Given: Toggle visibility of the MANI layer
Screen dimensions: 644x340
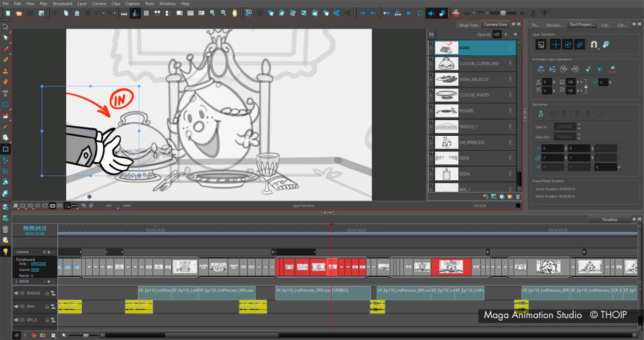Looking at the screenshot, I should [431, 43].
